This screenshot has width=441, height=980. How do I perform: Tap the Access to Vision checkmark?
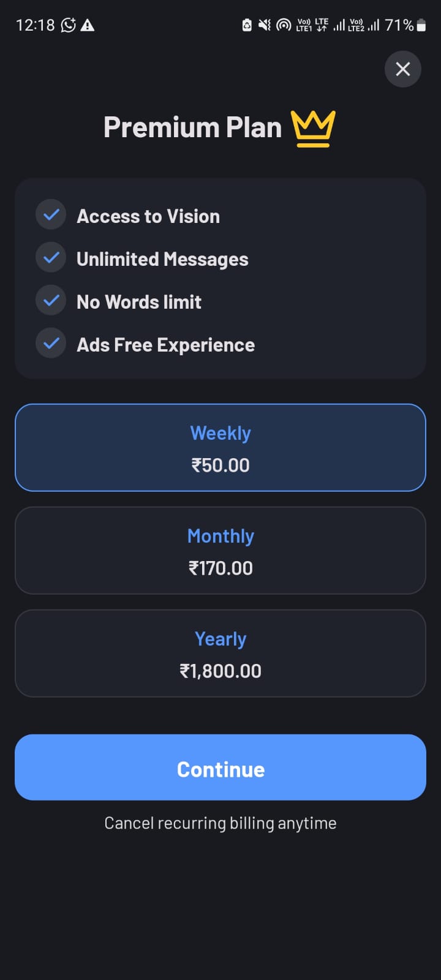click(x=51, y=215)
